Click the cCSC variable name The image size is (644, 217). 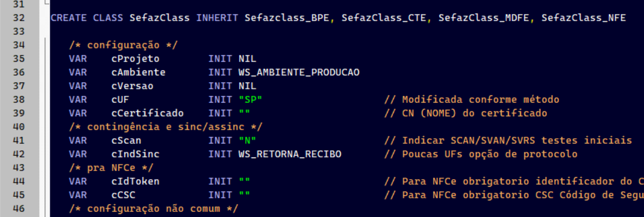pos(123,195)
